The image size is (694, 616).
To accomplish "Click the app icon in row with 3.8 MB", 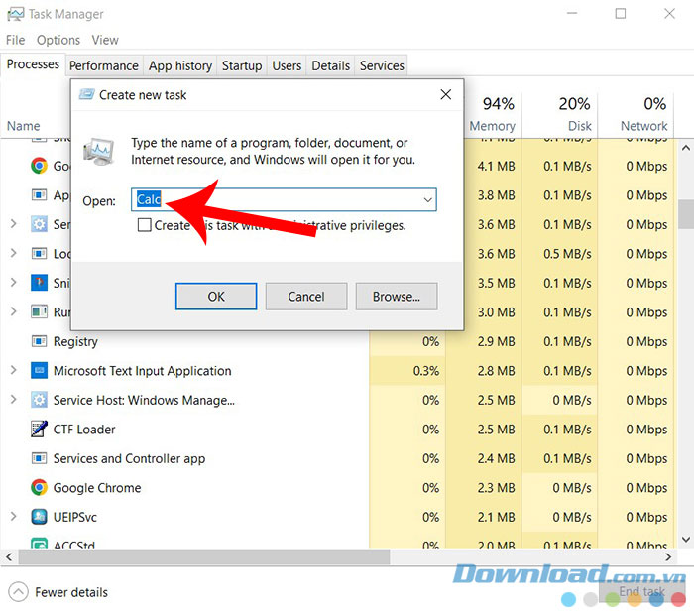I will point(39,195).
